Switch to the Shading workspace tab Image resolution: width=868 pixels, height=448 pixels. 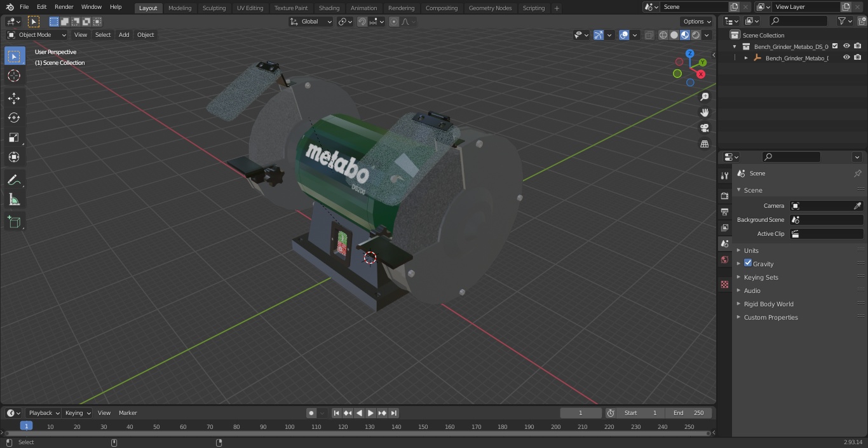coord(329,8)
